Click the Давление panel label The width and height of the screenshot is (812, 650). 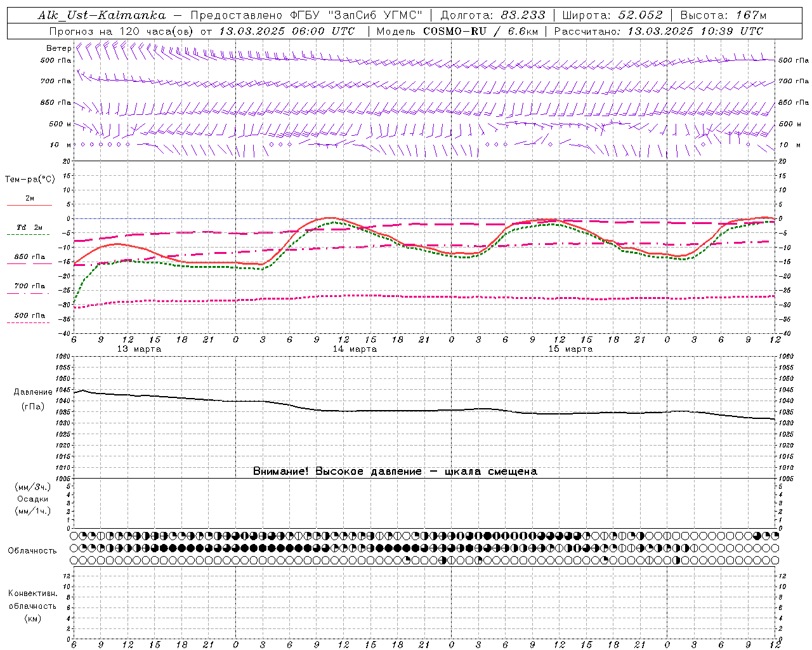pyautogui.click(x=33, y=392)
